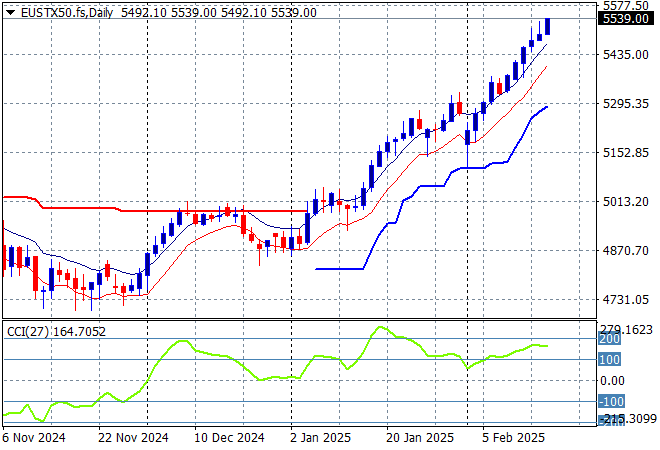The height and width of the screenshot is (450, 660).
Task: Click the 5 Feb 2025 date label
Action: (x=512, y=437)
